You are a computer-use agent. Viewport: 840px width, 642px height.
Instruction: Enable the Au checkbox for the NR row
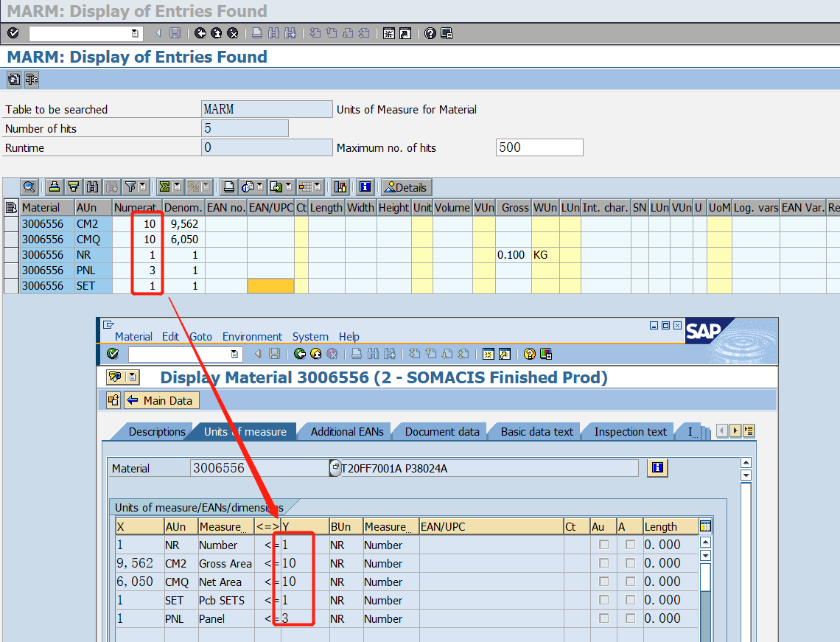[x=603, y=544]
